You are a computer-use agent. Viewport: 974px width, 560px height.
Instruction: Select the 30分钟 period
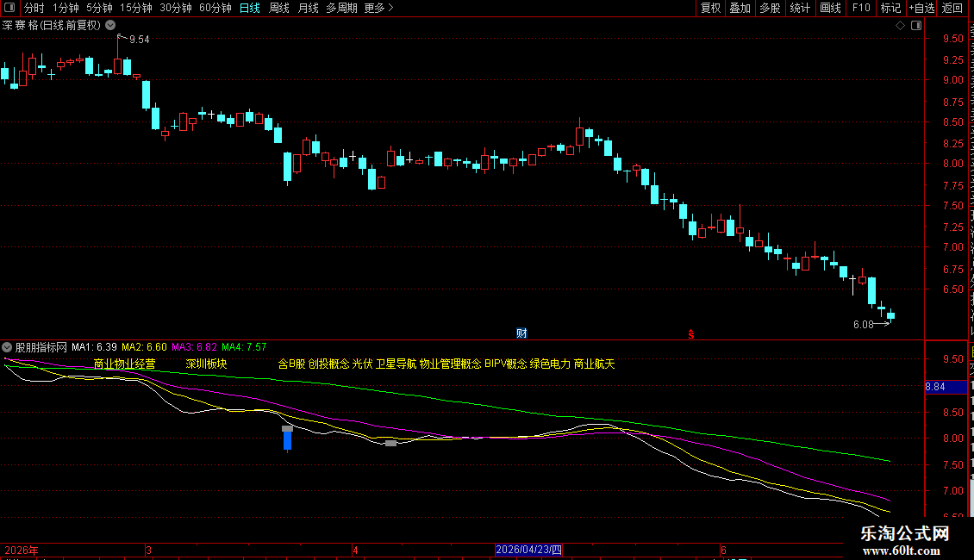pyautogui.click(x=176, y=8)
